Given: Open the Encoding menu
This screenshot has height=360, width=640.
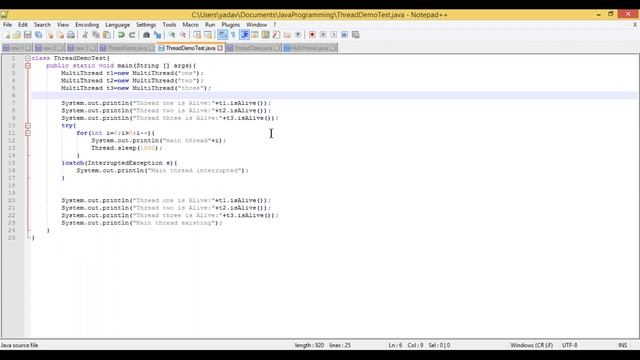Looking at the screenshot, I should click(87, 25).
